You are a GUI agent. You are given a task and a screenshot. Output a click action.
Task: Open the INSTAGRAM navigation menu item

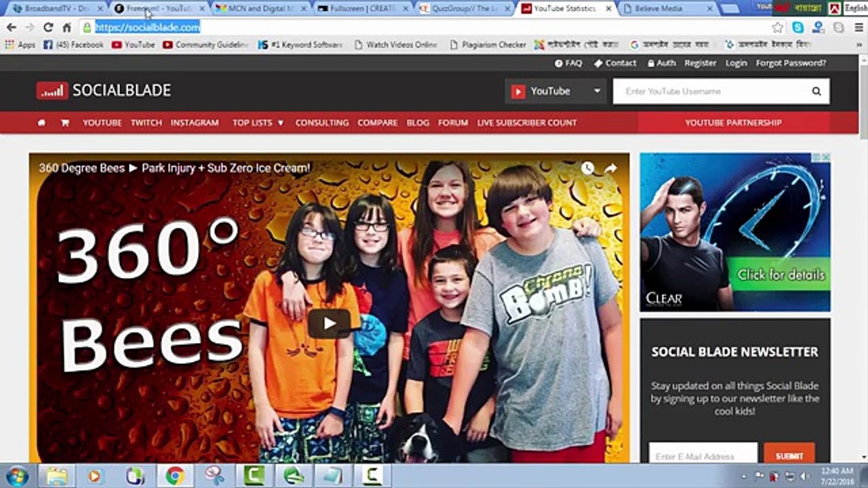pyautogui.click(x=195, y=123)
